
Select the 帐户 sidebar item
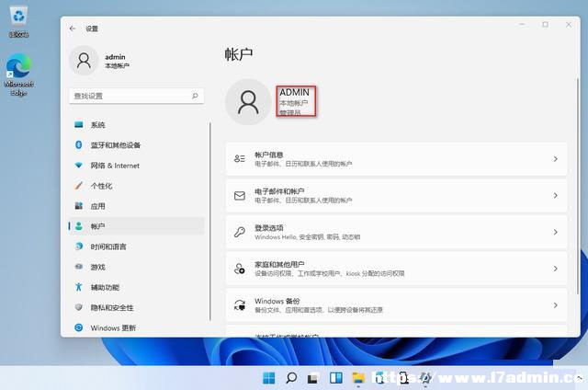click(x=137, y=226)
